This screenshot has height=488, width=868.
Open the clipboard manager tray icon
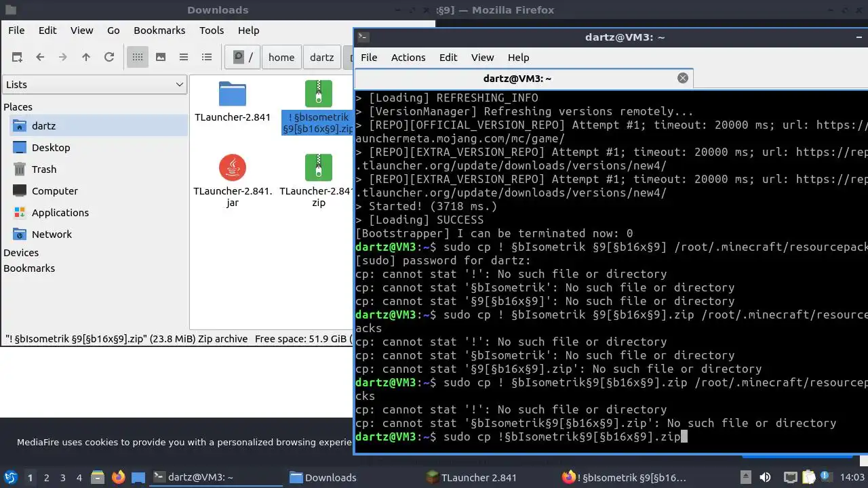(x=808, y=478)
